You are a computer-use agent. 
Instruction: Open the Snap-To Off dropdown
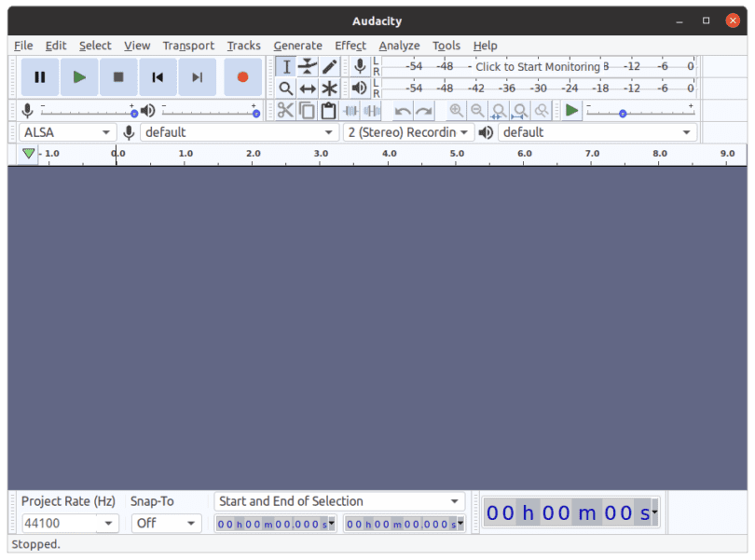pos(166,524)
